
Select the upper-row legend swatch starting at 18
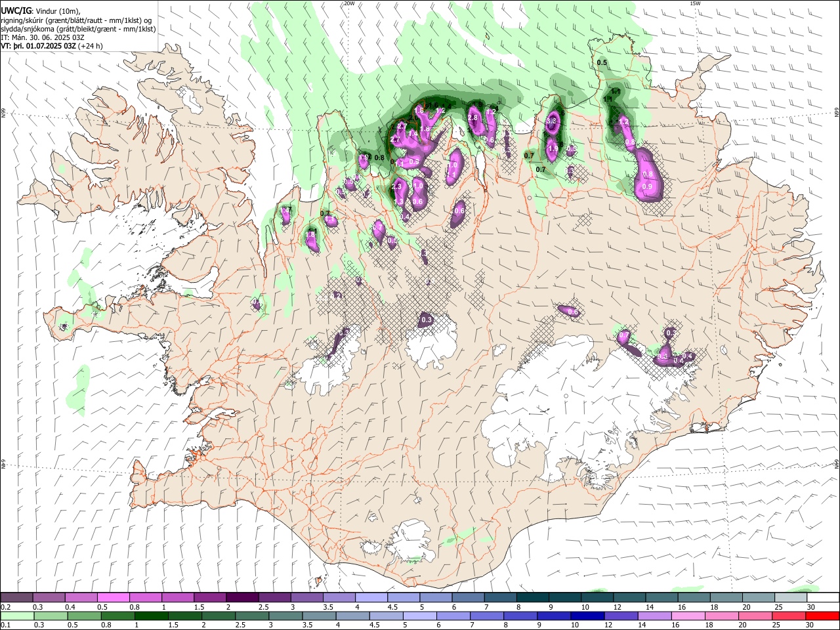[x=727, y=598]
